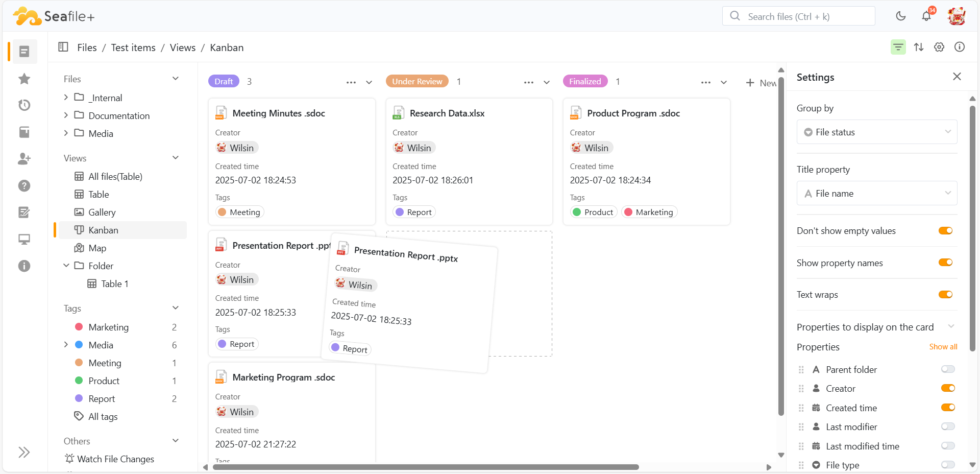Collapse the Views section in sidebar
980x474 pixels.
click(176, 158)
